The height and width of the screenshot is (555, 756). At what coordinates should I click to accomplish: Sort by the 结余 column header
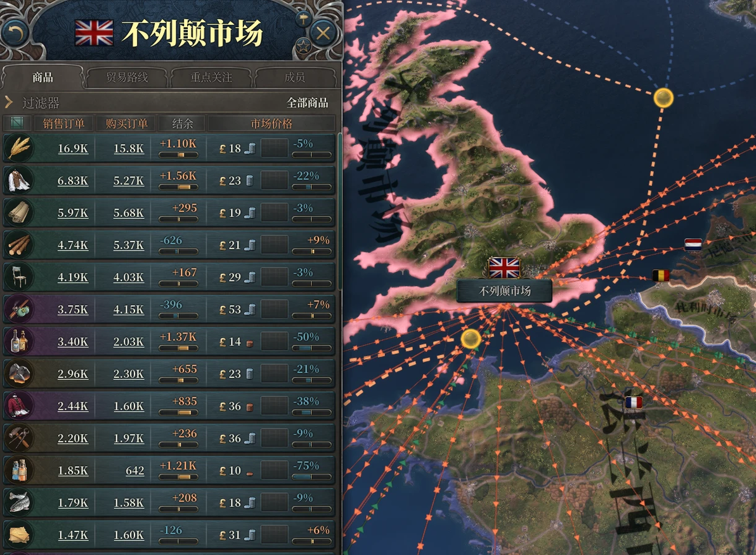pos(182,124)
